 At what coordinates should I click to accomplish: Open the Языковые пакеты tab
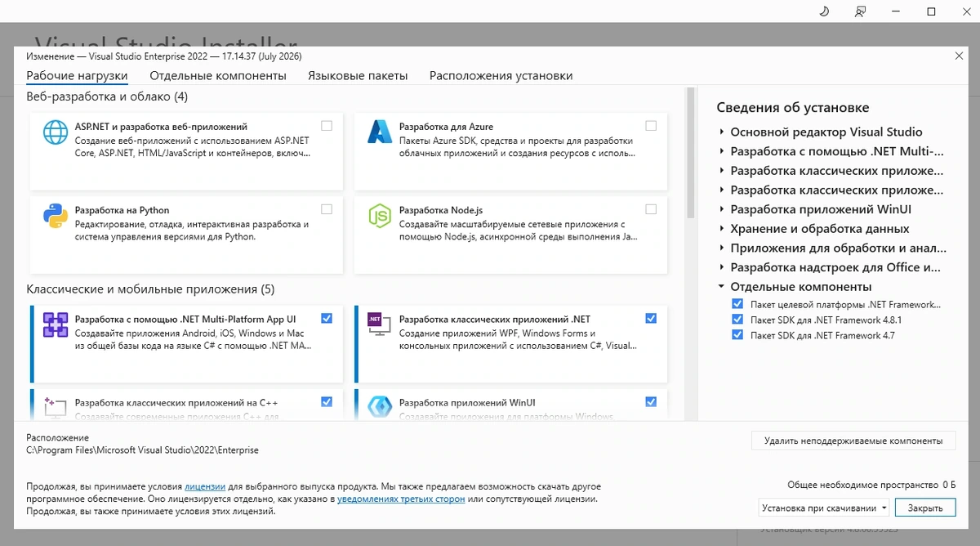click(x=358, y=76)
